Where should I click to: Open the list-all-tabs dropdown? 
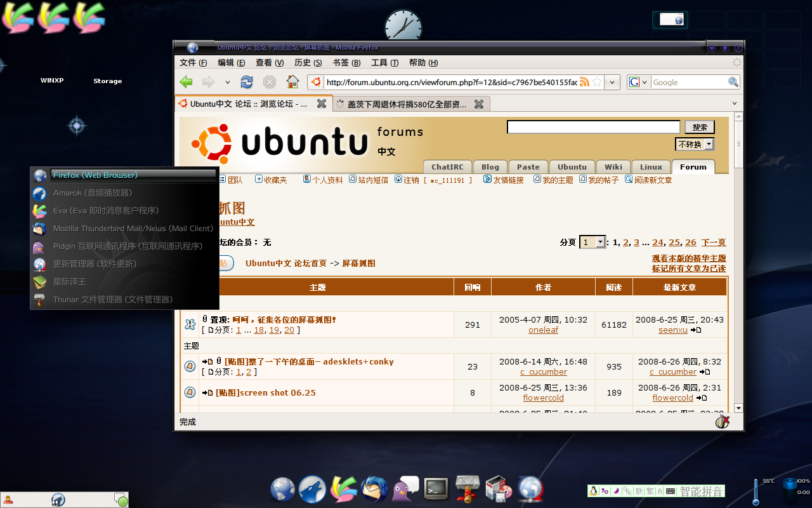(735, 104)
